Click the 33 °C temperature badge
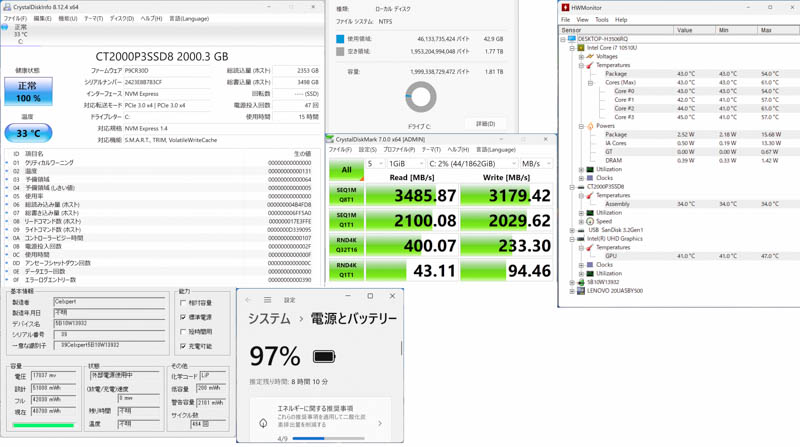Image resolution: width=800 pixels, height=447 pixels. [x=29, y=132]
